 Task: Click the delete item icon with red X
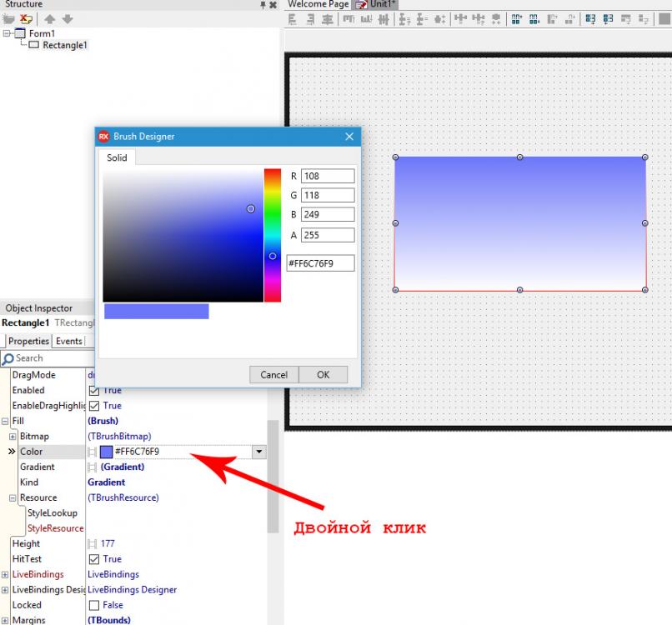pos(26,19)
